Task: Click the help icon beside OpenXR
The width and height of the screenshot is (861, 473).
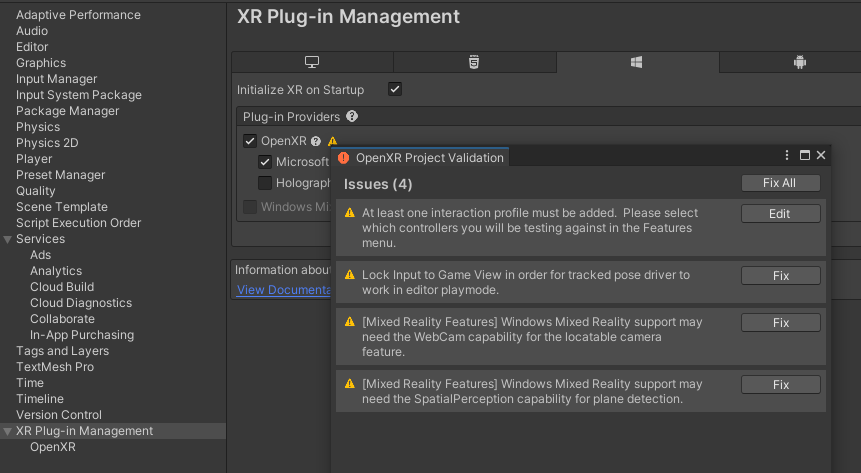Action: point(316,141)
